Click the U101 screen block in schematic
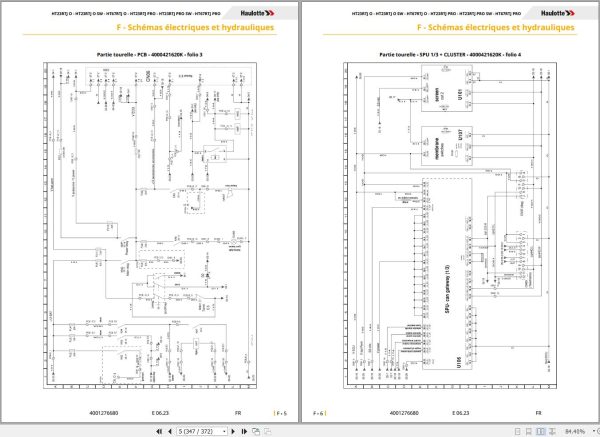This screenshot has height=437, width=600. pos(447,88)
